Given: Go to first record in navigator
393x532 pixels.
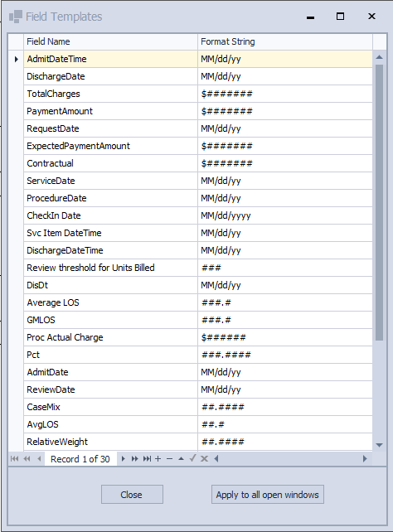Looking at the screenshot, I should pos(15,459).
